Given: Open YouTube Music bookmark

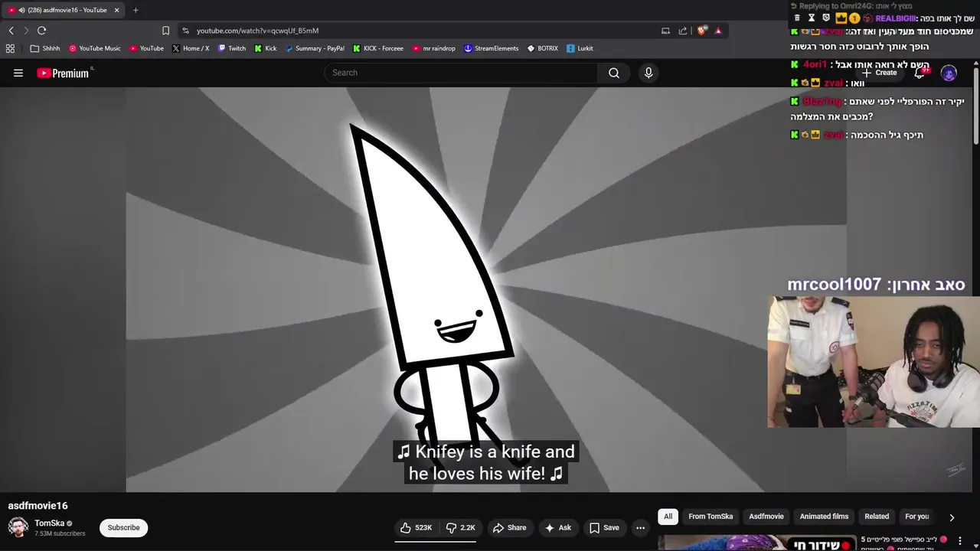Looking at the screenshot, I should pos(95,48).
